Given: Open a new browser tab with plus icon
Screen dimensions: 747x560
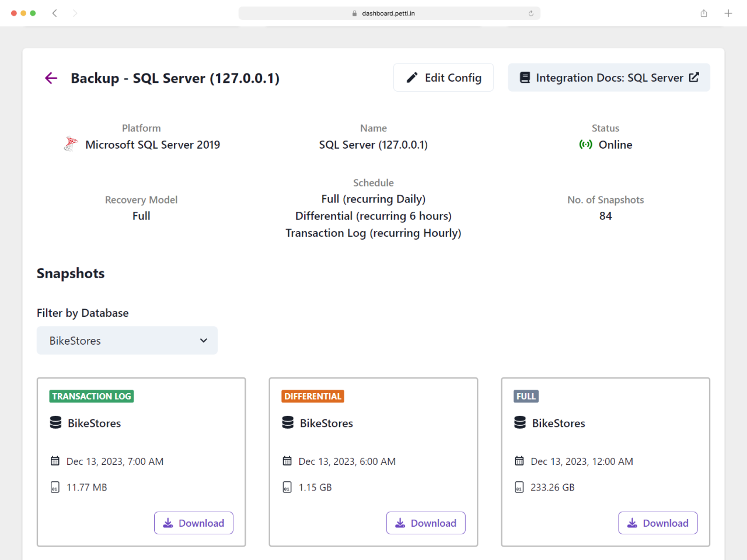Looking at the screenshot, I should 728,13.
